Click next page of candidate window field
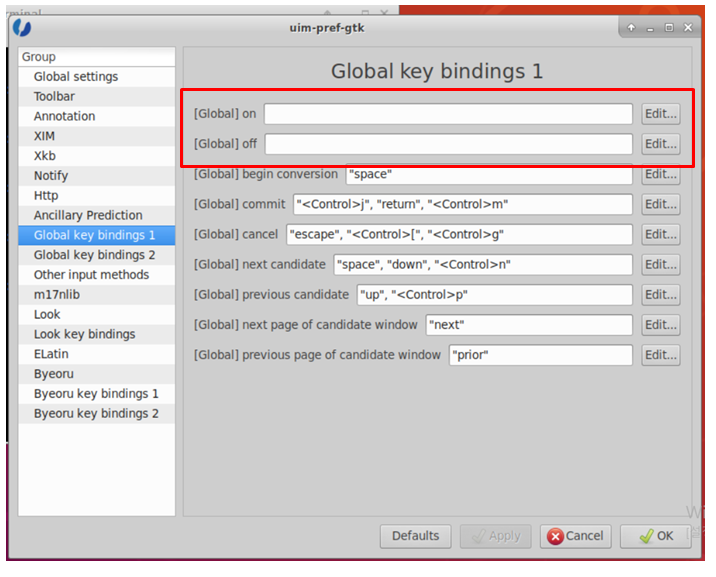The image size is (716, 577). (x=529, y=325)
